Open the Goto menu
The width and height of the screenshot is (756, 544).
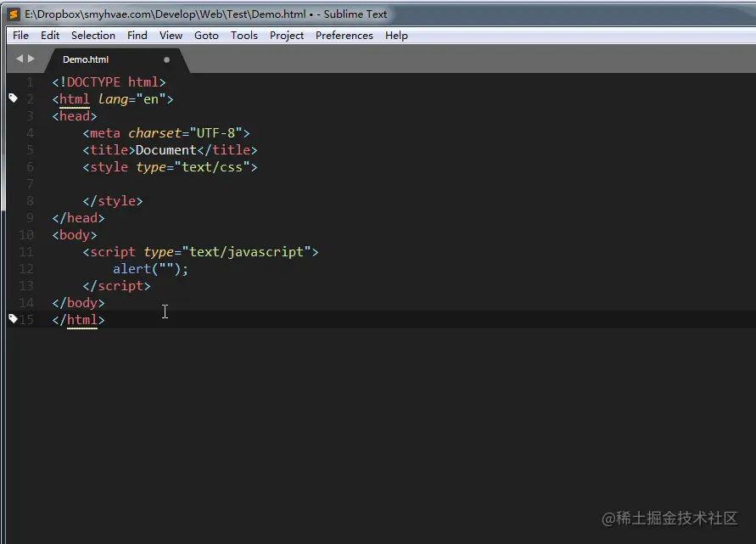(206, 36)
